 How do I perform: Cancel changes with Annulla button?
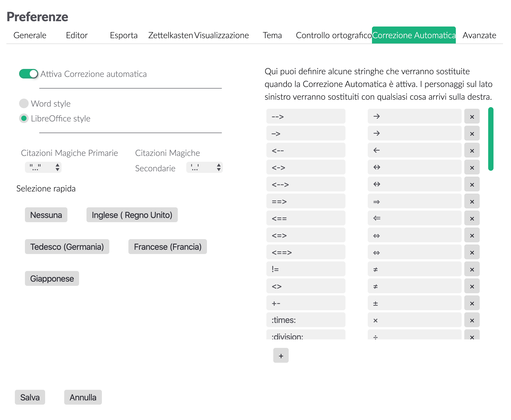[83, 397]
